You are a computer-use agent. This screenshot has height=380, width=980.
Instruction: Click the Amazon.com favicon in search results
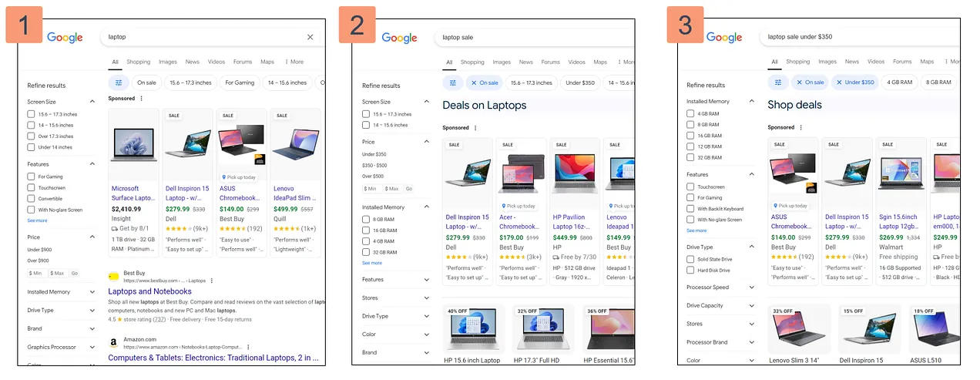point(113,343)
